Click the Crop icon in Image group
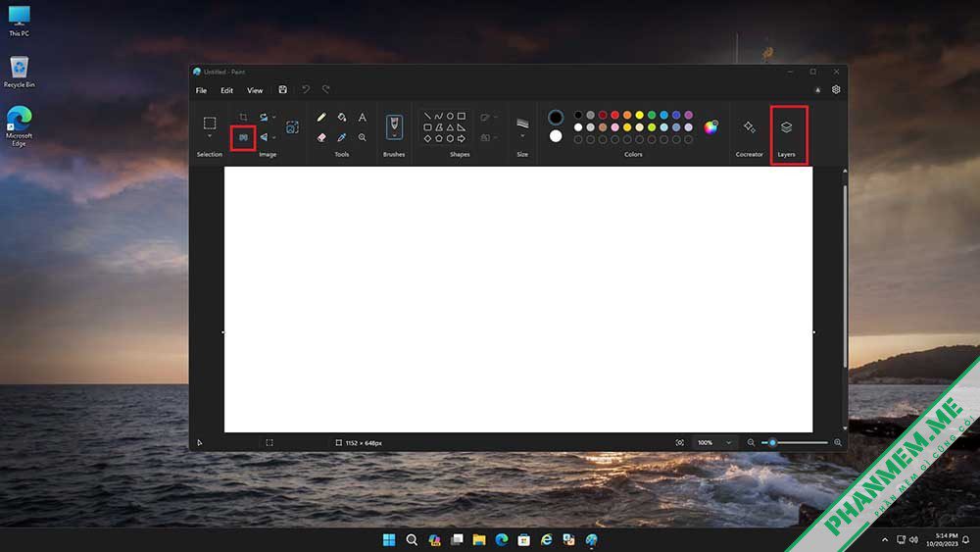The height and width of the screenshot is (552, 980). pyautogui.click(x=243, y=117)
